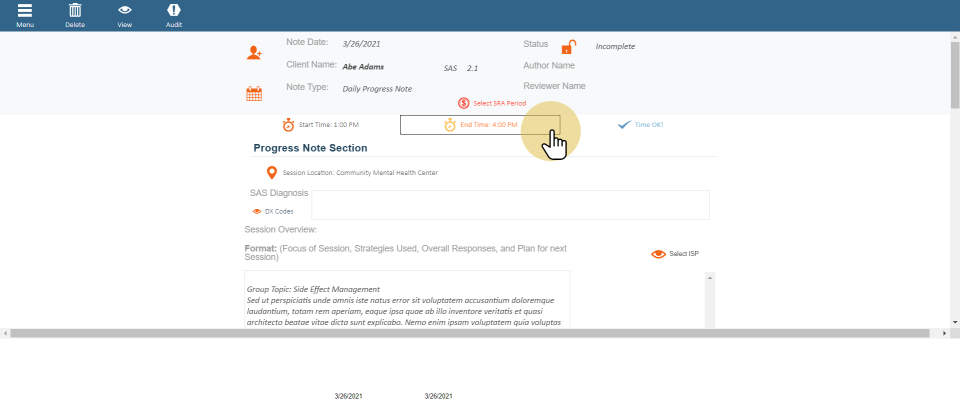Open the hamburger Menu icon
The image size is (960, 410).
coord(25,10)
